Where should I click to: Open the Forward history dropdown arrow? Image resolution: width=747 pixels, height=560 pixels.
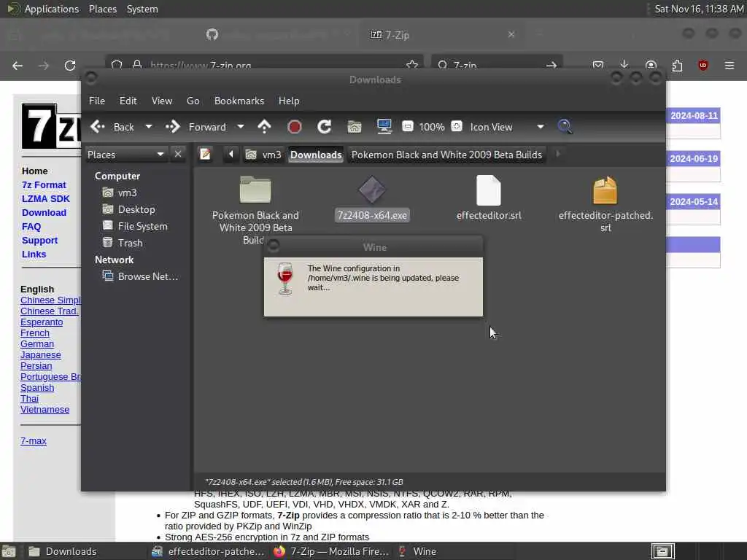click(241, 127)
